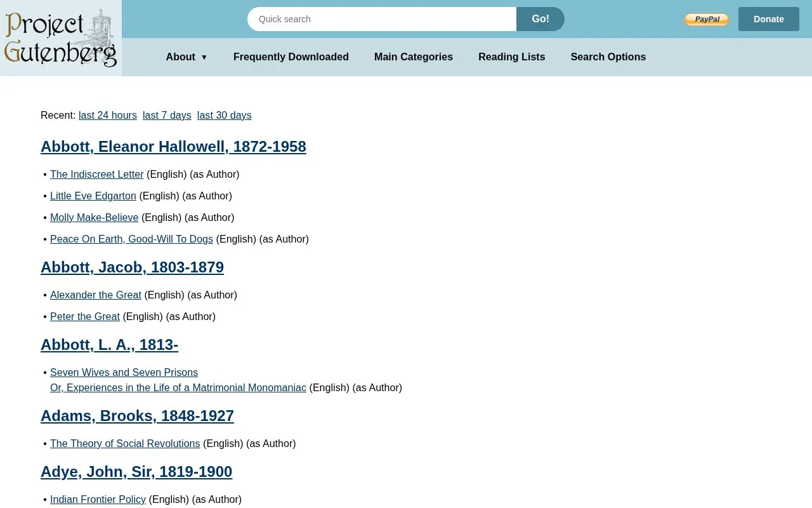812x508 pixels.
Task: Click the Project Gutenberg logo
Action: (x=60, y=38)
